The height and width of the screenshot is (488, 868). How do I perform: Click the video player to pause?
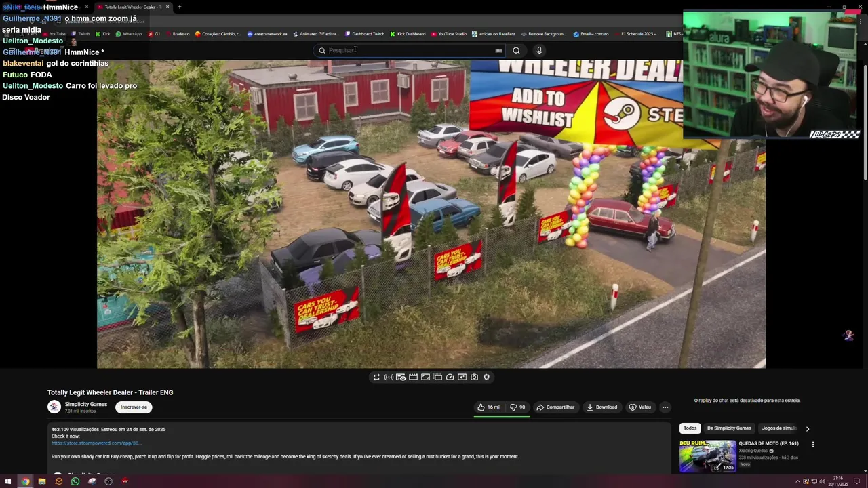click(x=431, y=214)
